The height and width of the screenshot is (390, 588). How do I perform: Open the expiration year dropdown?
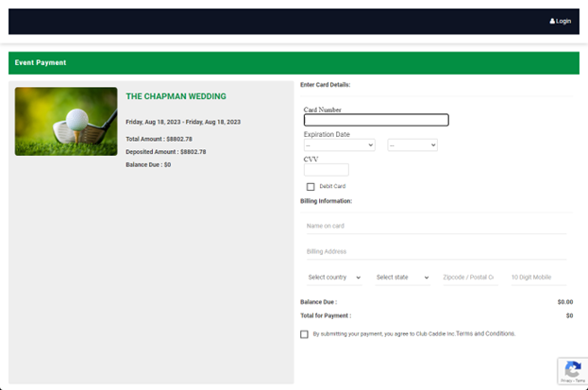click(412, 144)
